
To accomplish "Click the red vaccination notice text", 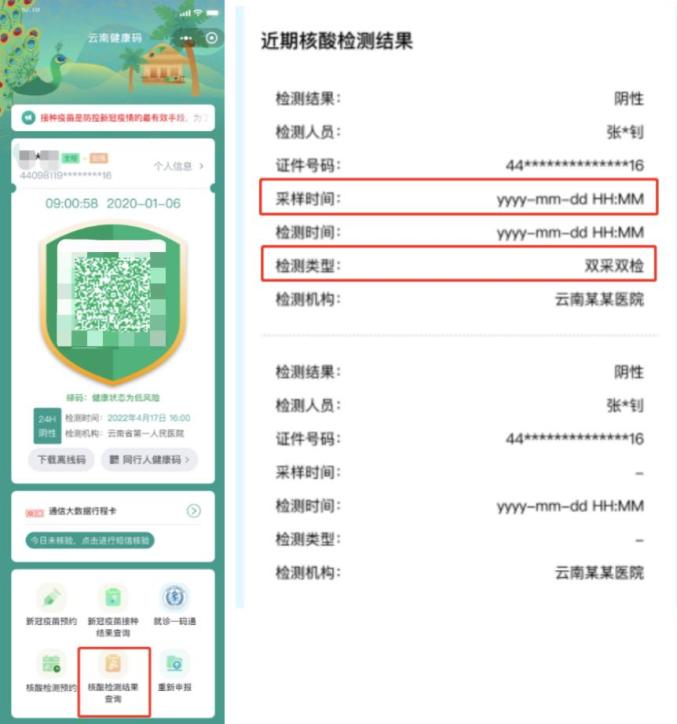I will (x=114, y=118).
